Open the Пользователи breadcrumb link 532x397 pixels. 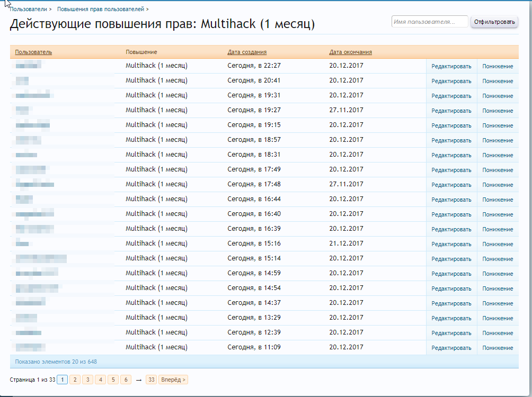29,9
